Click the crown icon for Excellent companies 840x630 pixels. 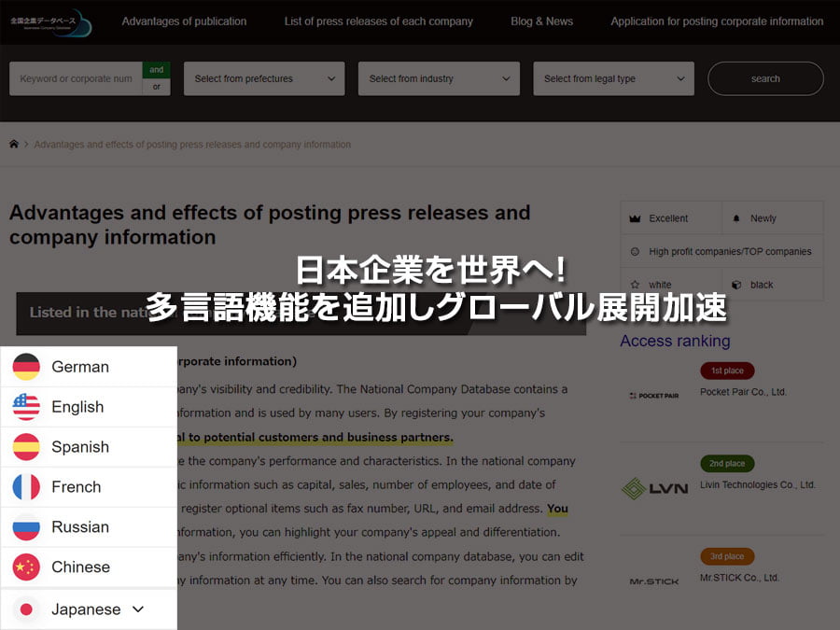click(636, 218)
